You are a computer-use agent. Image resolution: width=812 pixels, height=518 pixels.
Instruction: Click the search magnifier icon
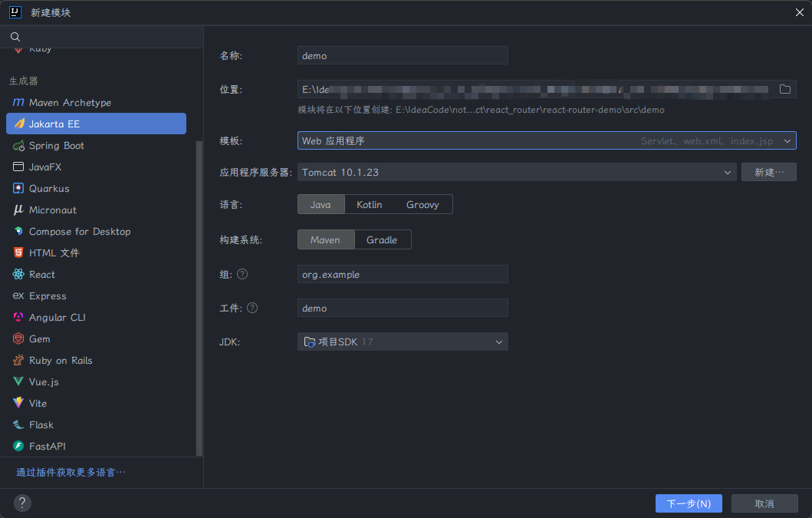(15, 37)
